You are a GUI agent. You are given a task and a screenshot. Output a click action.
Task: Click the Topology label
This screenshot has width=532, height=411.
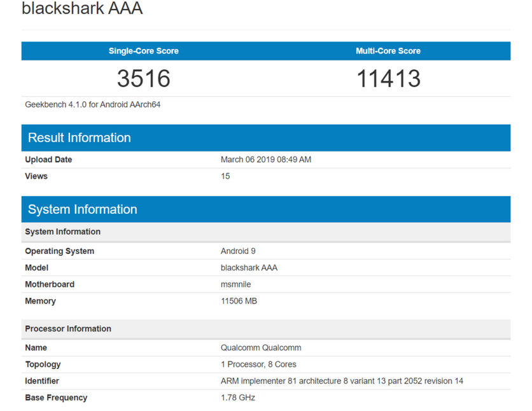(x=43, y=364)
